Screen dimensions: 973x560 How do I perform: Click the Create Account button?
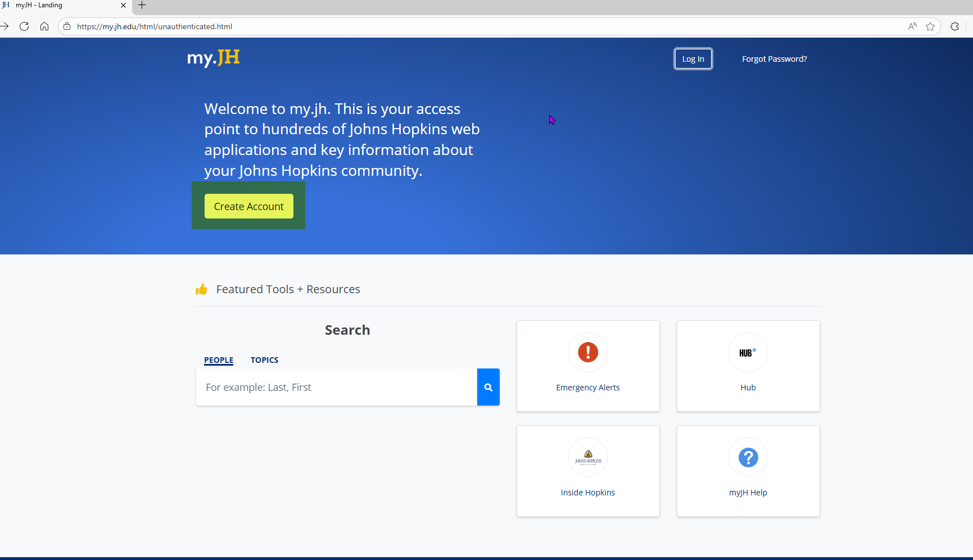pyautogui.click(x=249, y=206)
